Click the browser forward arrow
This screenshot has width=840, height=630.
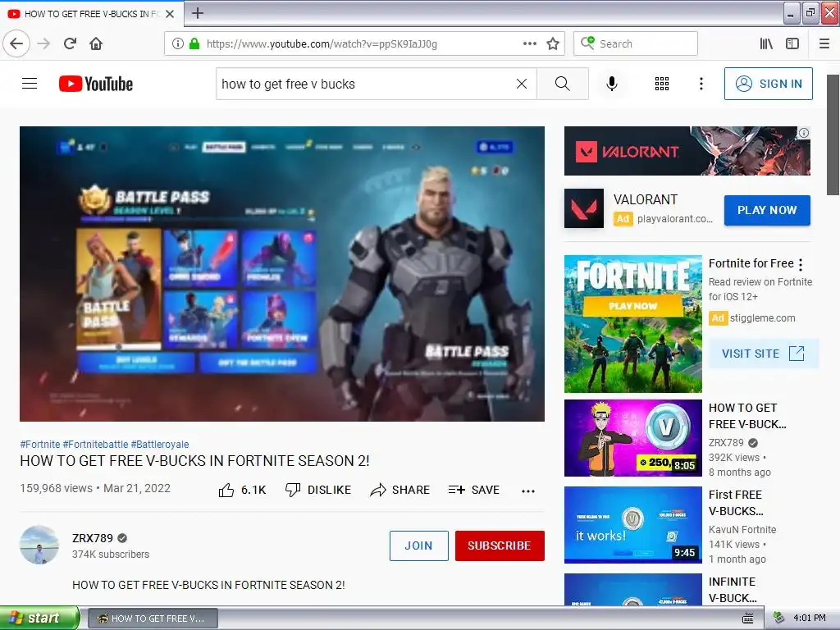[43, 43]
